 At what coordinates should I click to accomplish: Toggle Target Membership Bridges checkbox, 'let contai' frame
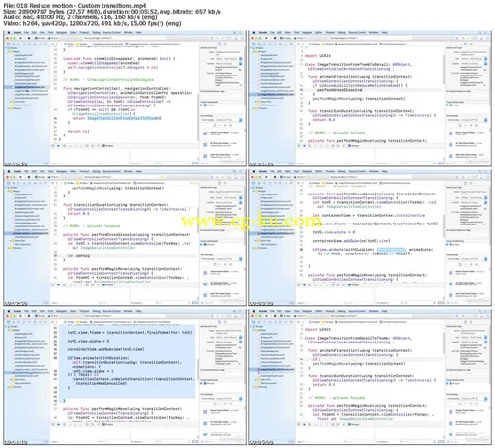[202, 245]
